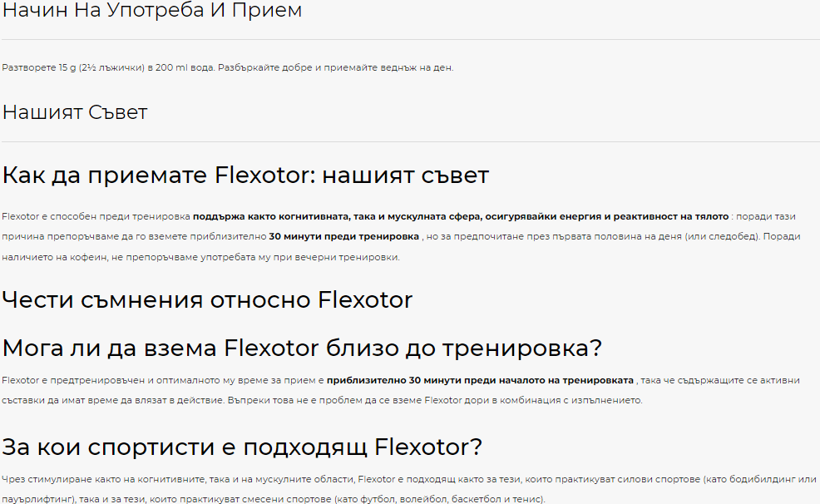Click the line starting "съставки да имат време"
The width and height of the screenshot is (820, 504).
pos(322,401)
